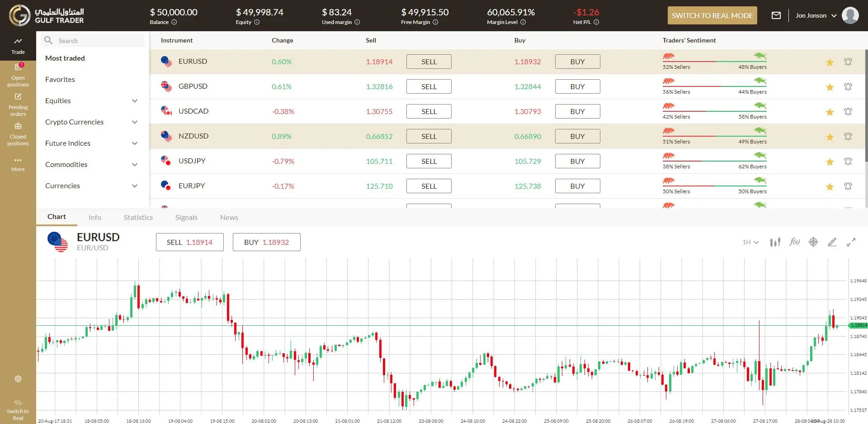Open the News tab
This screenshot has width=868, height=424.
coord(229,217)
